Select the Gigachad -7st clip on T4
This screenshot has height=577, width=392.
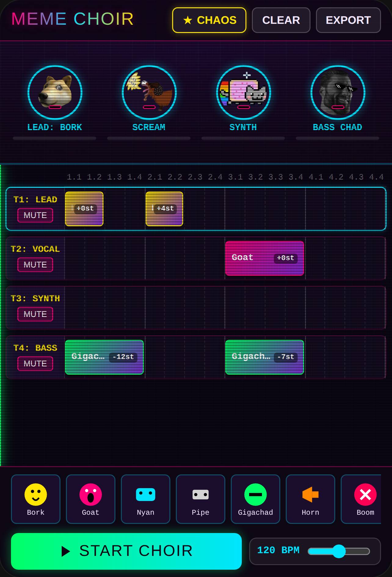tap(265, 357)
